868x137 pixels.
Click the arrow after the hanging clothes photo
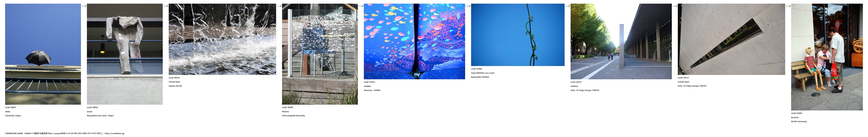(x=166, y=6)
